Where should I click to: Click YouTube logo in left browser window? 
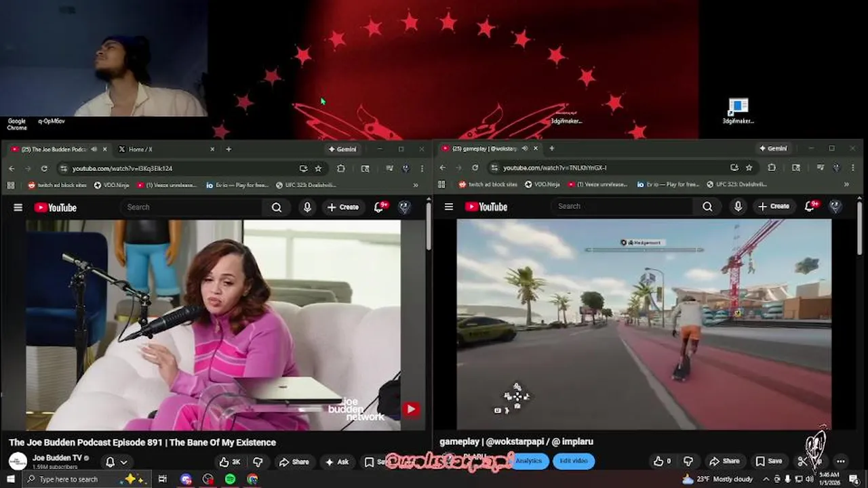tap(55, 207)
